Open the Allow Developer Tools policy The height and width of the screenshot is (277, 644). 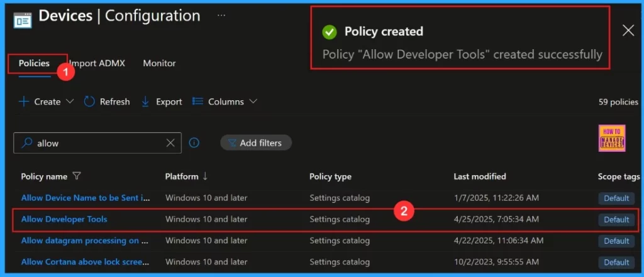click(64, 219)
